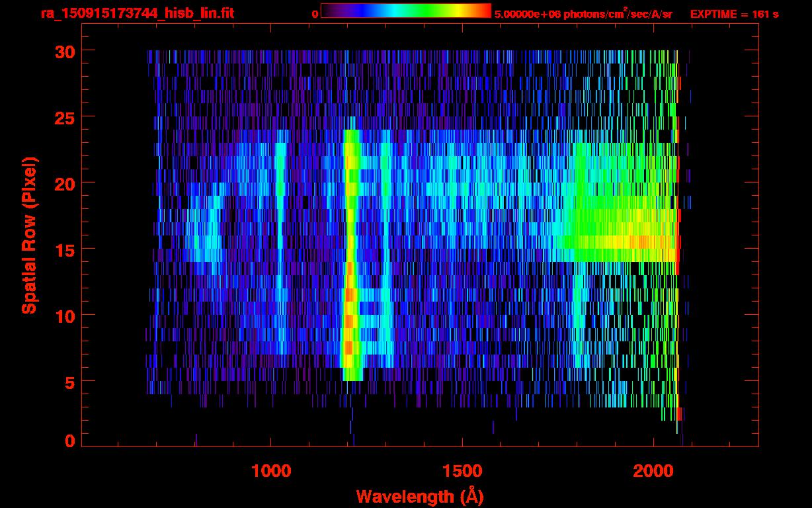Screen dimensions: 812x508
Task: Click the orange band at row 15 near 2000 Å
Action: point(645,242)
